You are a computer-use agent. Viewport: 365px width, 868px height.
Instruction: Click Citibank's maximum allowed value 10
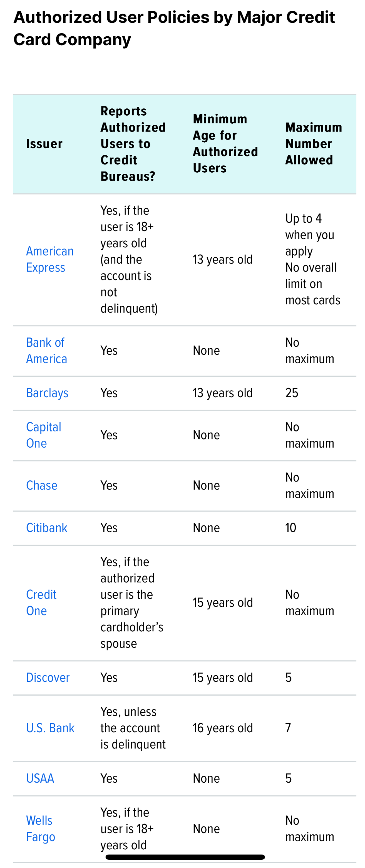pos(290,528)
